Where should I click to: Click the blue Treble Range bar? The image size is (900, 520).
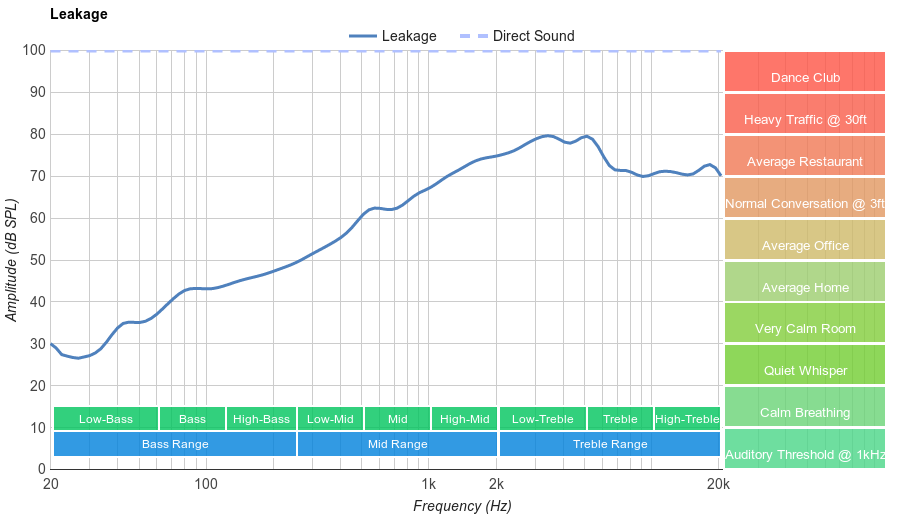point(610,444)
